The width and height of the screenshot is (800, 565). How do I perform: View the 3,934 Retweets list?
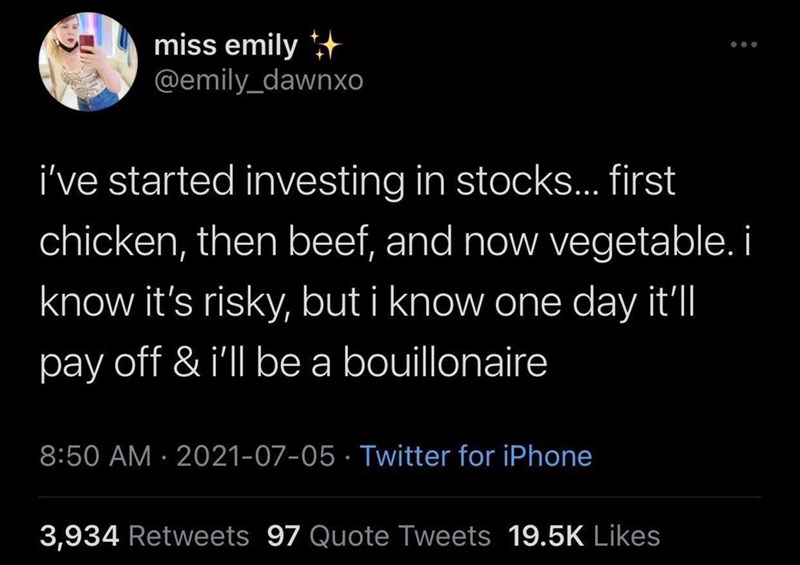pos(144,535)
